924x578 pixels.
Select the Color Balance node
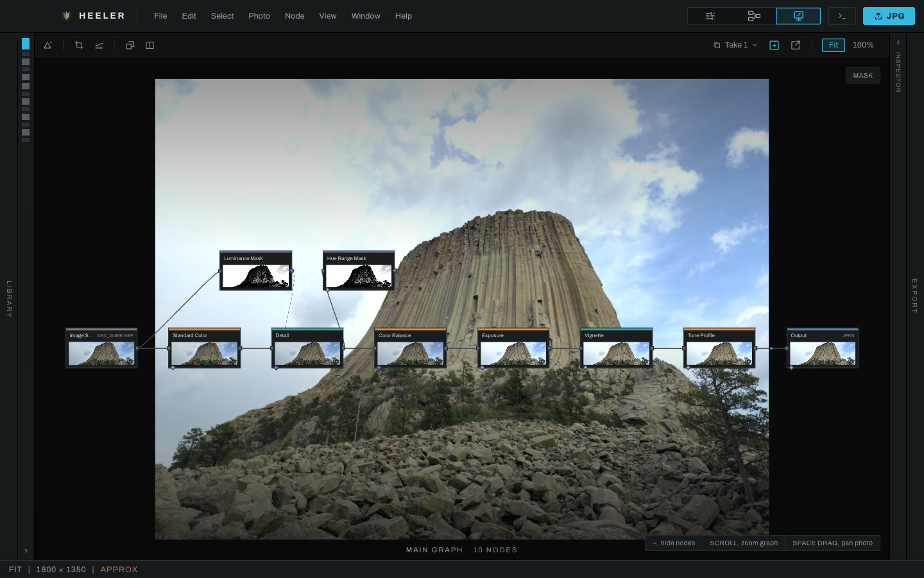tap(411, 348)
